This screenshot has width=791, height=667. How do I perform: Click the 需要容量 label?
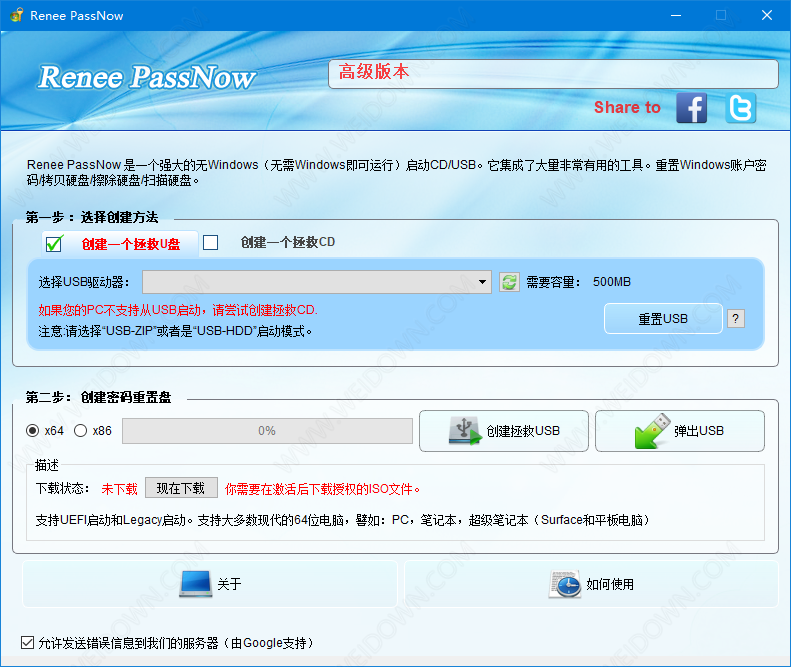pos(553,282)
